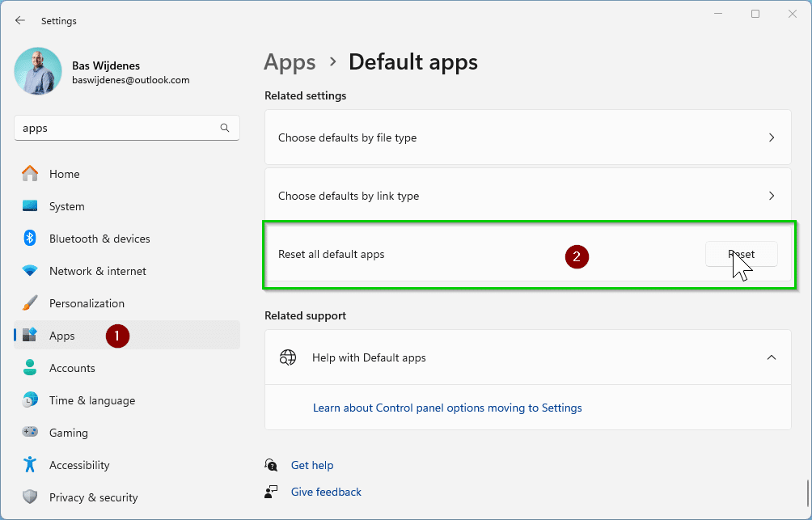This screenshot has height=520, width=812.
Task: Open Home via its house icon
Action: [30, 174]
